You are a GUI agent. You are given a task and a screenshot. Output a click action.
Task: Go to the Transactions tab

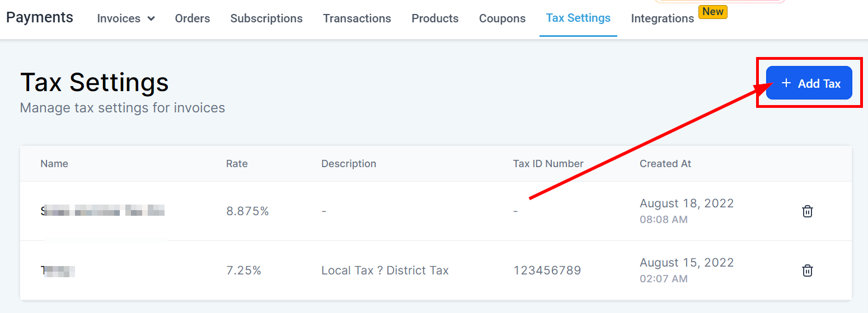click(x=357, y=18)
